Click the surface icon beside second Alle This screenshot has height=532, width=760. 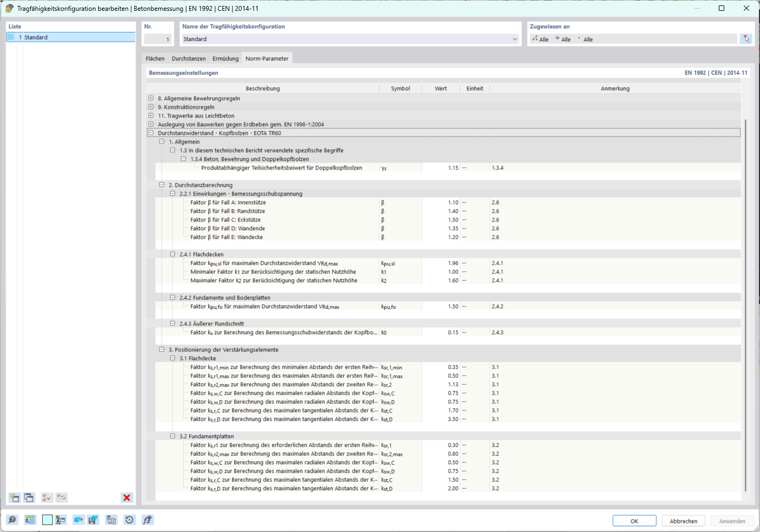pyautogui.click(x=557, y=39)
